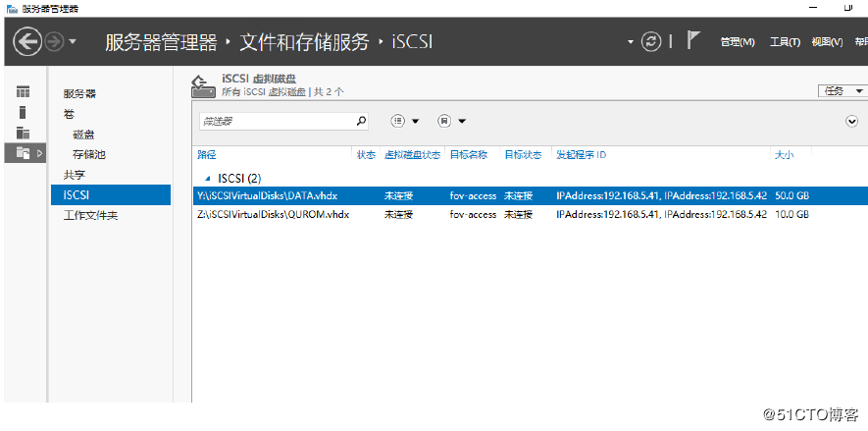
Task: Select 卷 in the navigation pane
Action: click(x=69, y=114)
